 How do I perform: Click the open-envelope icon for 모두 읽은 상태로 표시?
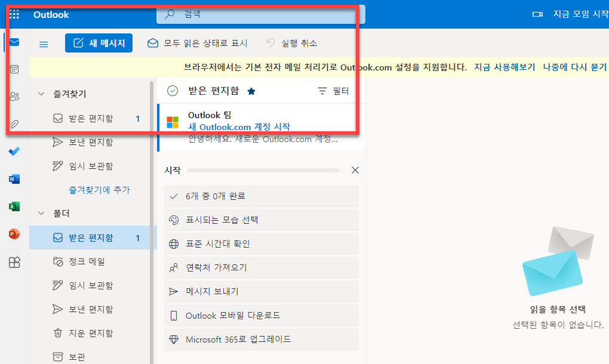coord(153,43)
